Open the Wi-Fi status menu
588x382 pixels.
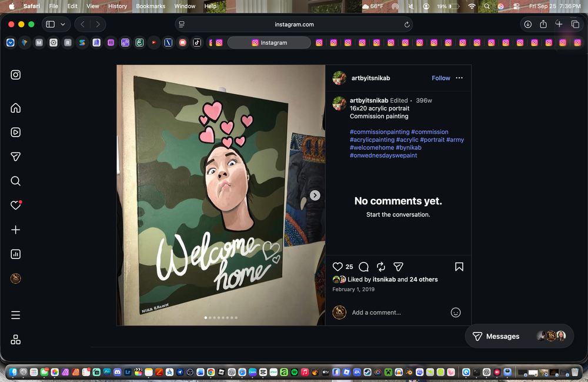coord(472,6)
